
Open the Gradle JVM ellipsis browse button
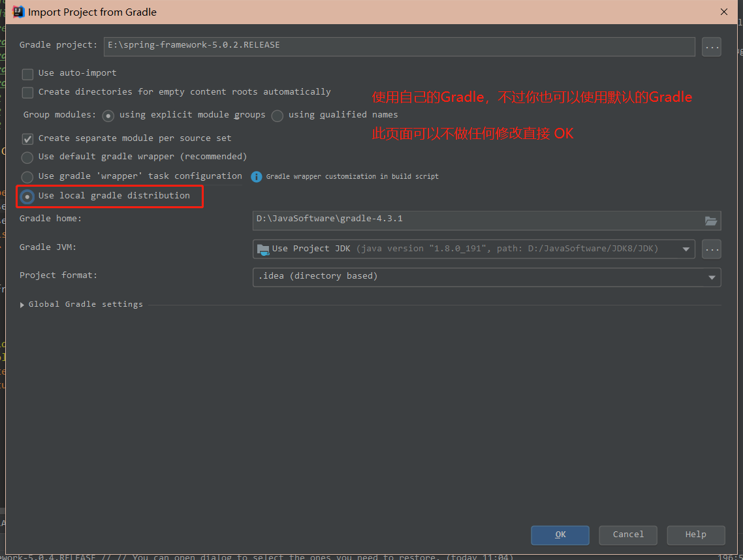click(x=711, y=249)
